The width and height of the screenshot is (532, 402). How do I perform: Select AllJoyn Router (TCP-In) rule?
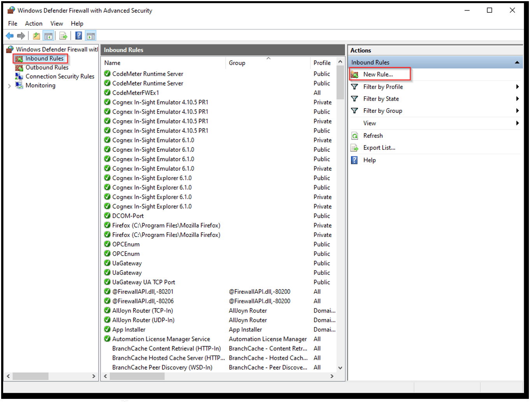coord(142,311)
